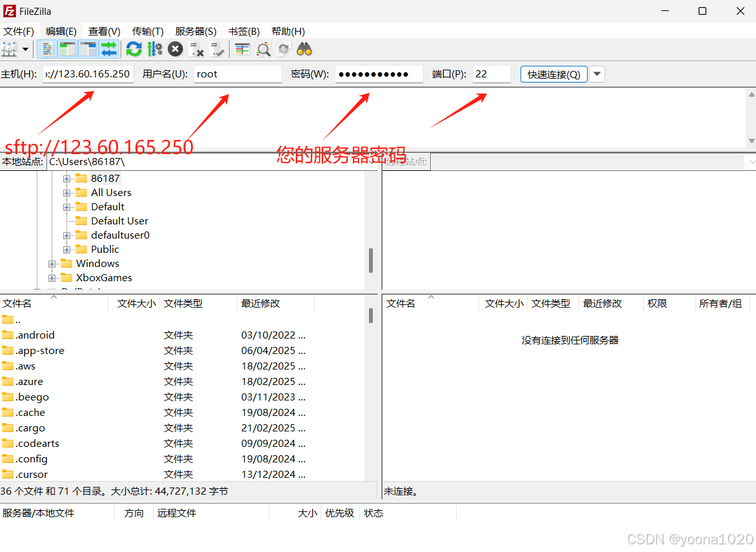Sort local files by 文件大小 column

(x=134, y=303)
